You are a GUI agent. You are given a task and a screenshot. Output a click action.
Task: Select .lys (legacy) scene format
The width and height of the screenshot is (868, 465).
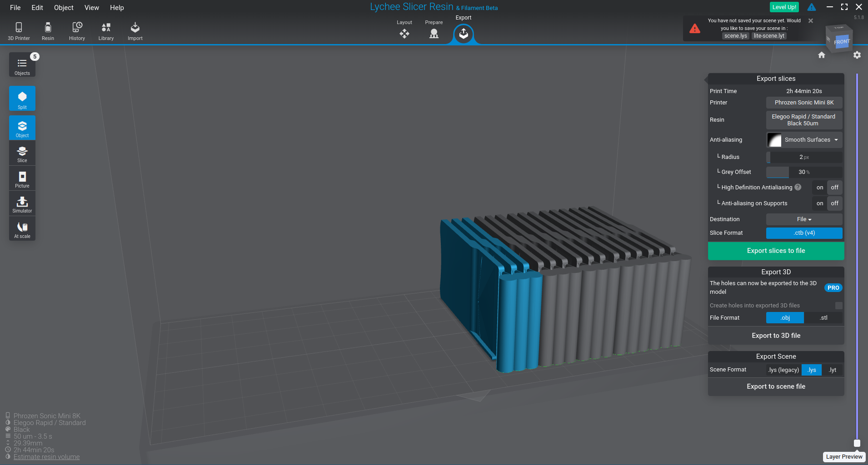tap(783, 370)
